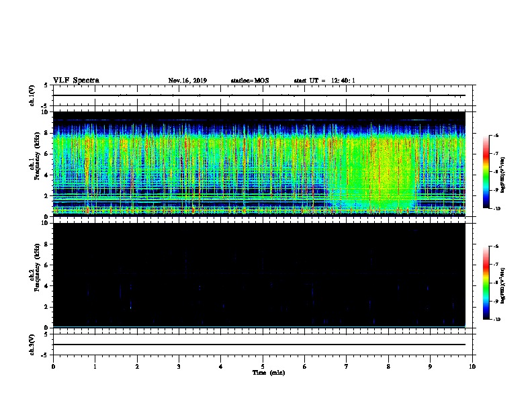532x411 pixels.
Task: Click time axis tick label "6"
Action: tap(304, 367)
